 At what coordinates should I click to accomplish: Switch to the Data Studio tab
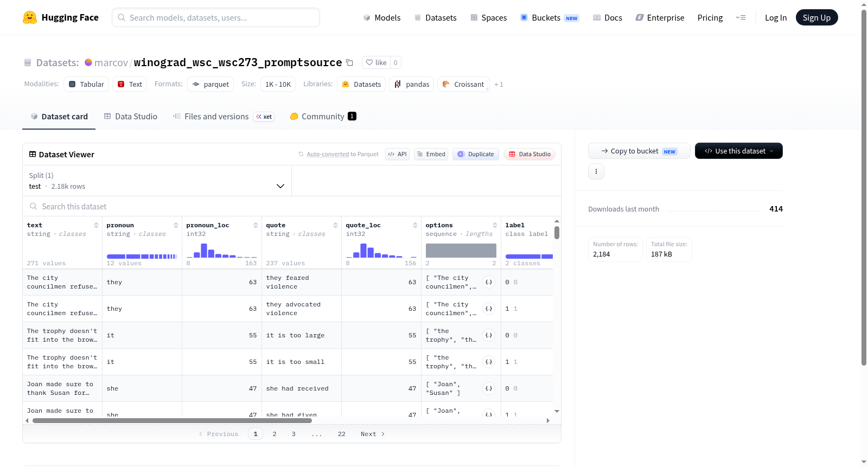point(130,116)
